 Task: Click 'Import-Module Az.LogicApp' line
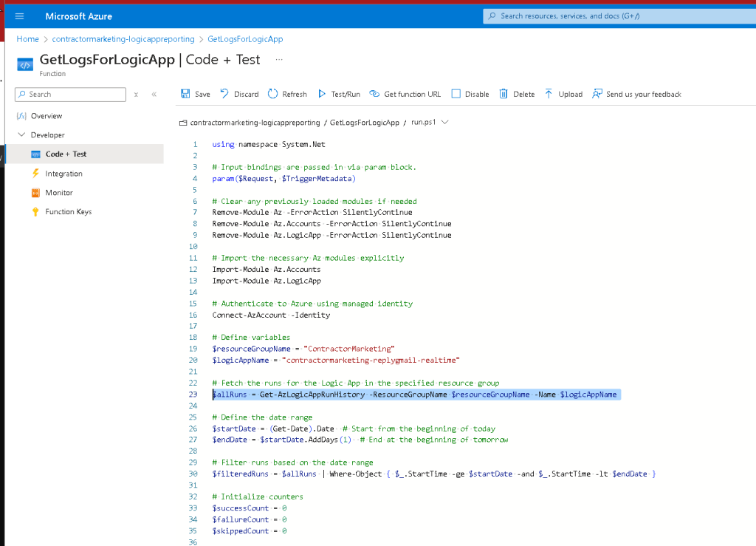coord(267,281)
